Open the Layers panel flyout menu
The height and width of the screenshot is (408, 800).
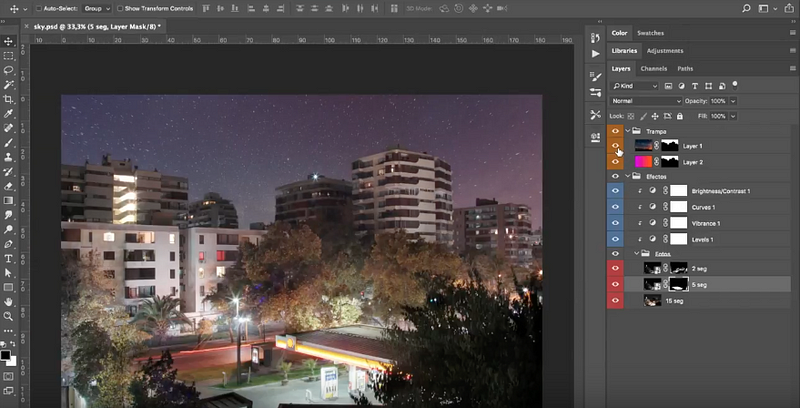click(x=793, y=69)
